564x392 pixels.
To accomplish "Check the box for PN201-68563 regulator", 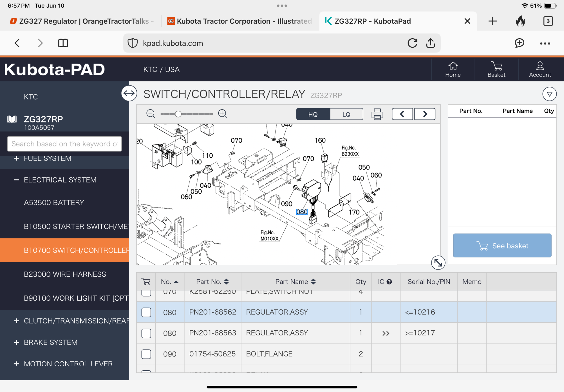I will click(146, 333).
